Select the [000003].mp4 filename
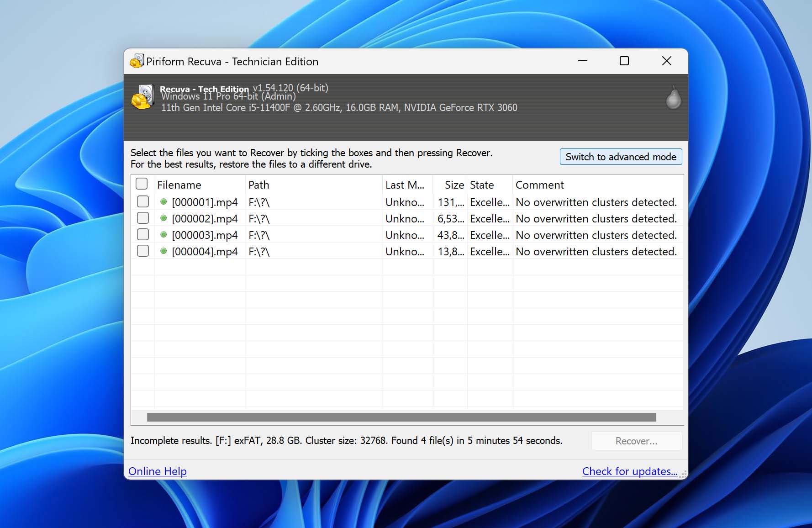812x528 pixels. point(205,235)
